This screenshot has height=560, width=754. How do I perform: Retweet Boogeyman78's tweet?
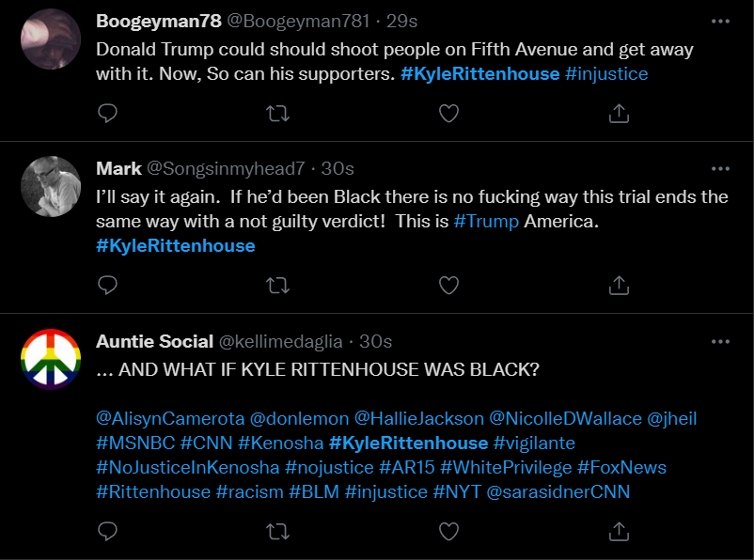pos(278,113)
